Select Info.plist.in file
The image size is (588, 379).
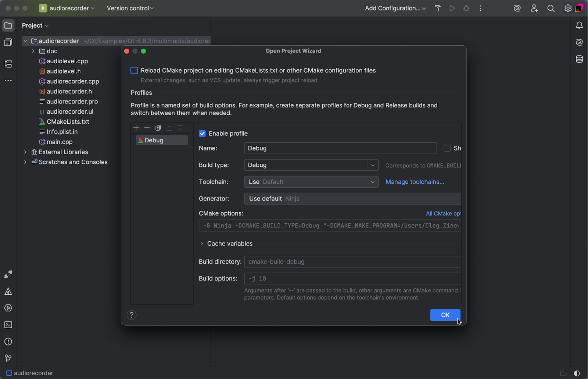tap(62, 132)
